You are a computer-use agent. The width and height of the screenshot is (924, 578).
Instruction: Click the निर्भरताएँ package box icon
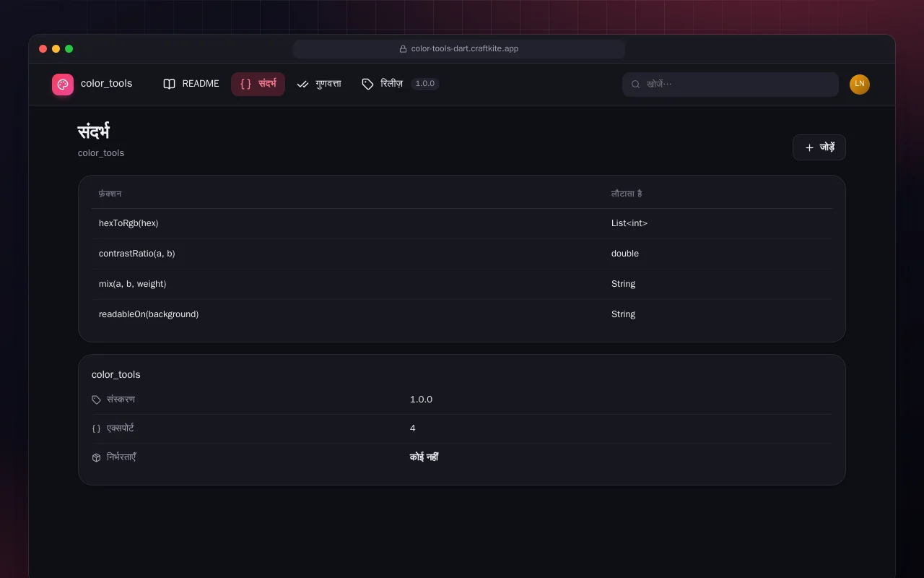click(x=97, y=457)
